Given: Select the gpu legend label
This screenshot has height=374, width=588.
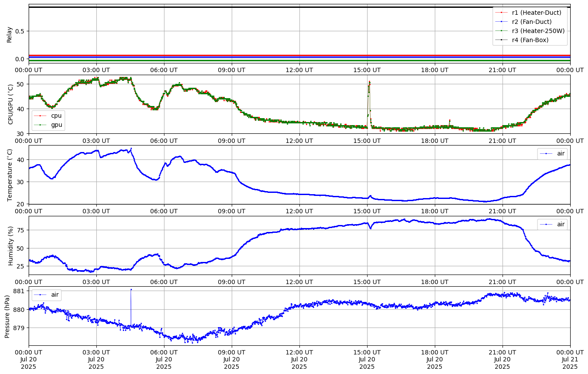Looking at the screenshot, I should tap(57, 125).
